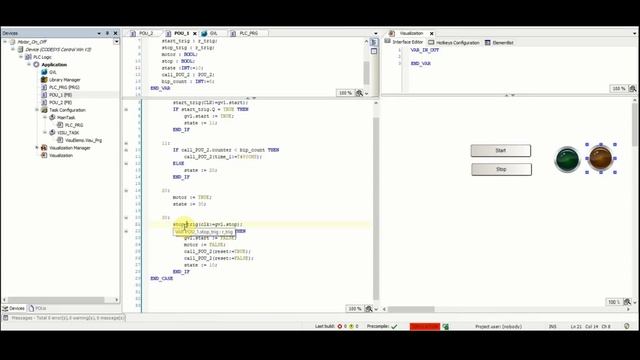
Task: Close the Visualization editor tab
Action: [x=431, y=33]
